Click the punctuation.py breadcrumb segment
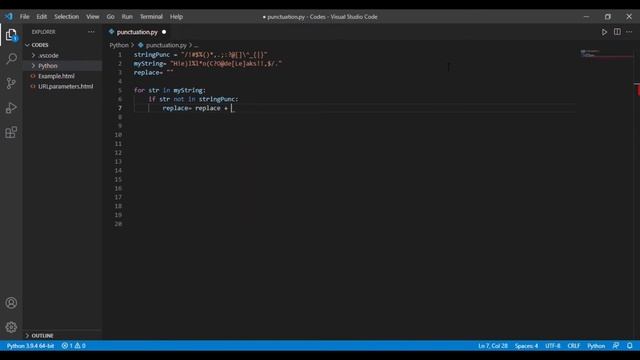This screenshot has width=640, height=360. (166, 45)
